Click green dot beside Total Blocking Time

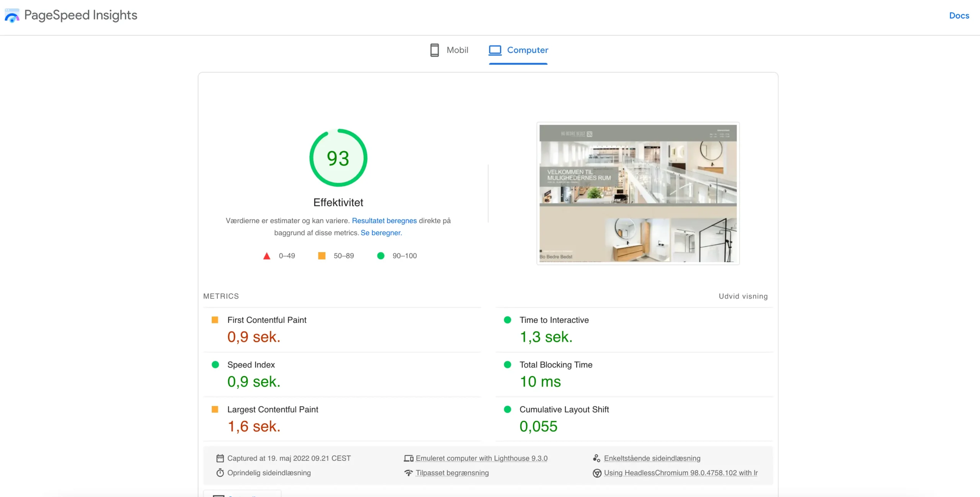[x=507, y=365]
